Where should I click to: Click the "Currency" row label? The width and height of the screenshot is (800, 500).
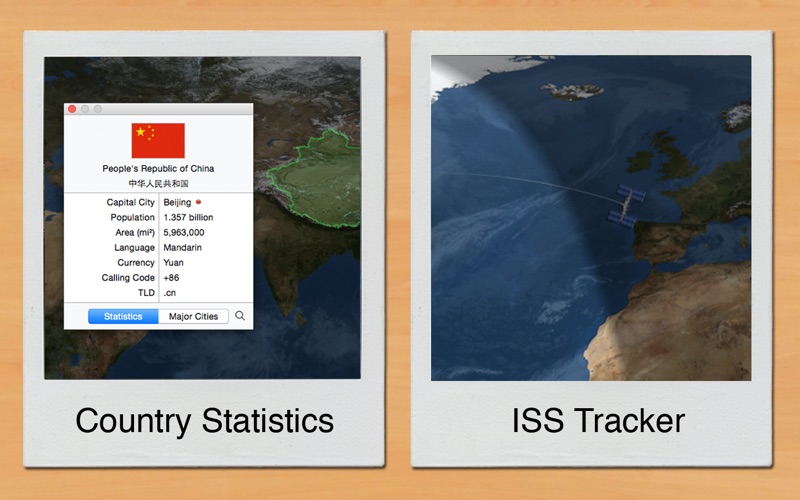click(x=136, y=263)
